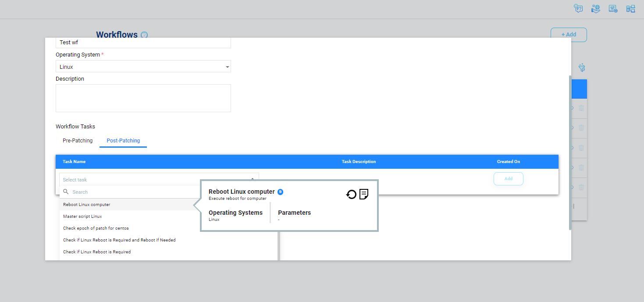Choose the Check if Linux Reboot is Required option

pos(169,252)
